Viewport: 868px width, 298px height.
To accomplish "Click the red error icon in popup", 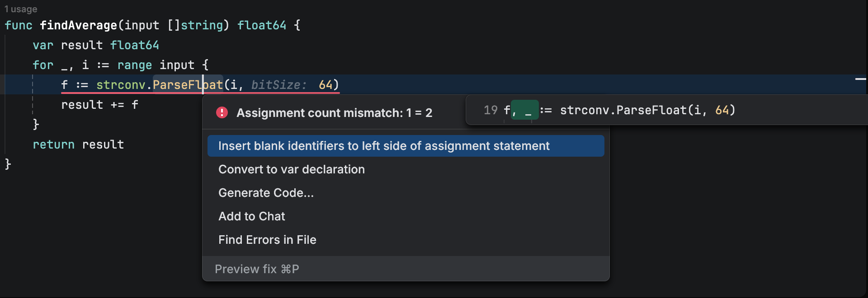I will [222, 112].
